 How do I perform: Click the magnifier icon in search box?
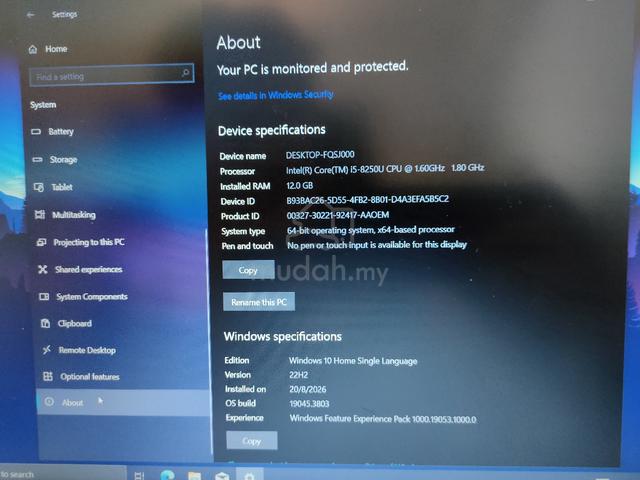(185, 73)
